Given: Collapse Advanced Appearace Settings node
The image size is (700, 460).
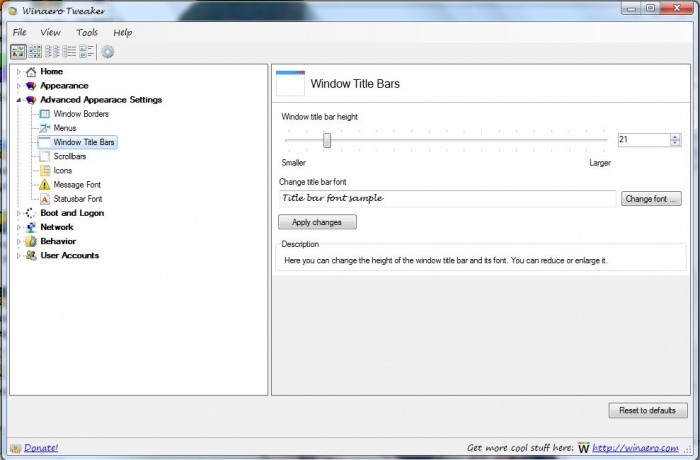Looking at the screenshot, I should point(18,100).
